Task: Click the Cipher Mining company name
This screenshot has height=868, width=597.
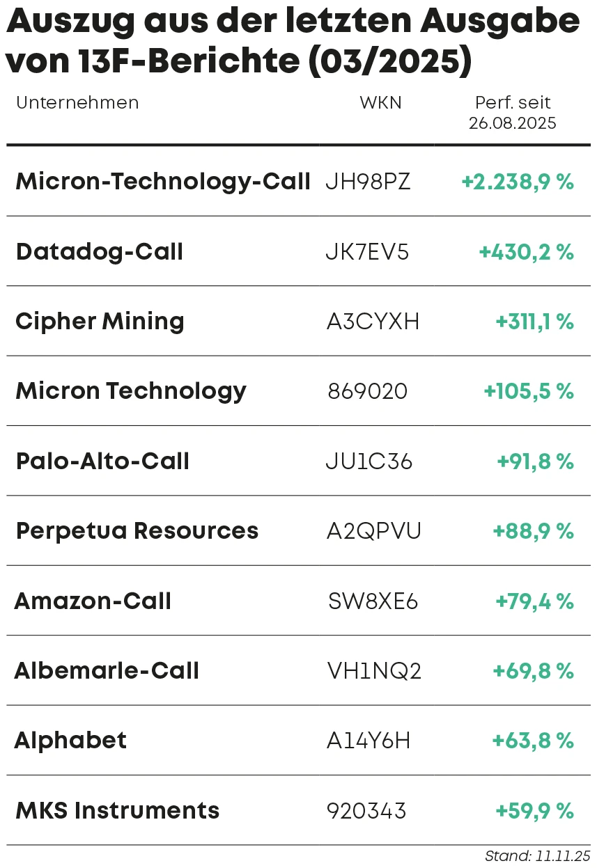Action: tap(100, 322)
